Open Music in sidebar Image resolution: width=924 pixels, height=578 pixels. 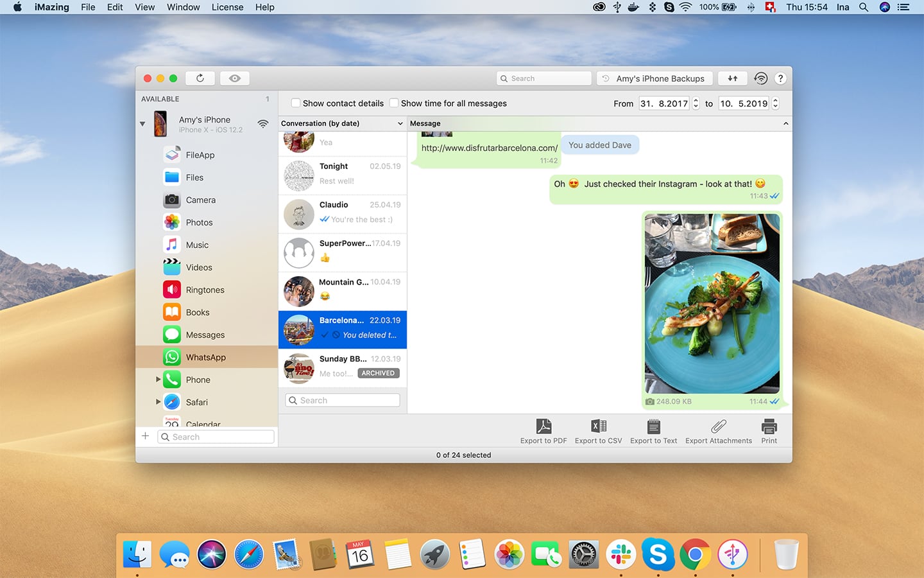(207, 245)
